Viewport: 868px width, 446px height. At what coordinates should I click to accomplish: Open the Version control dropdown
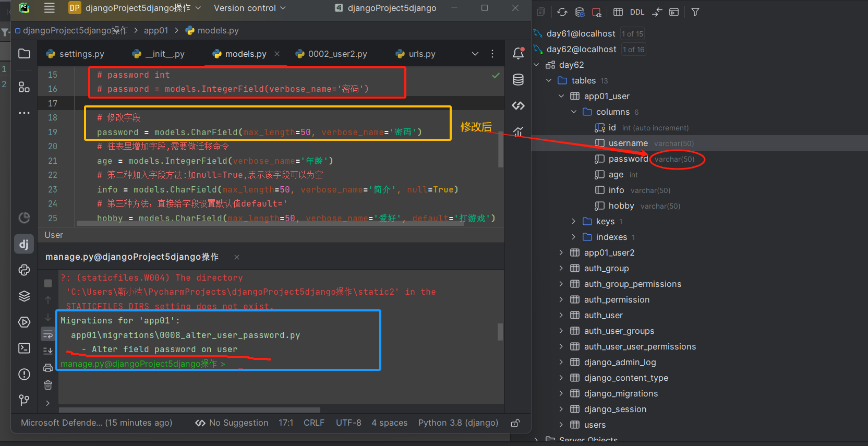(x=250, y=8)
